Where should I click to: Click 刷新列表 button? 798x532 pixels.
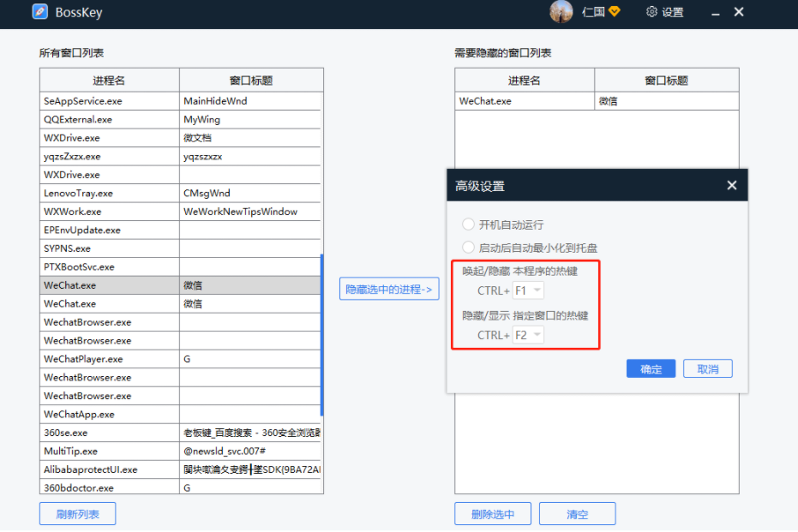pos(78,514)
